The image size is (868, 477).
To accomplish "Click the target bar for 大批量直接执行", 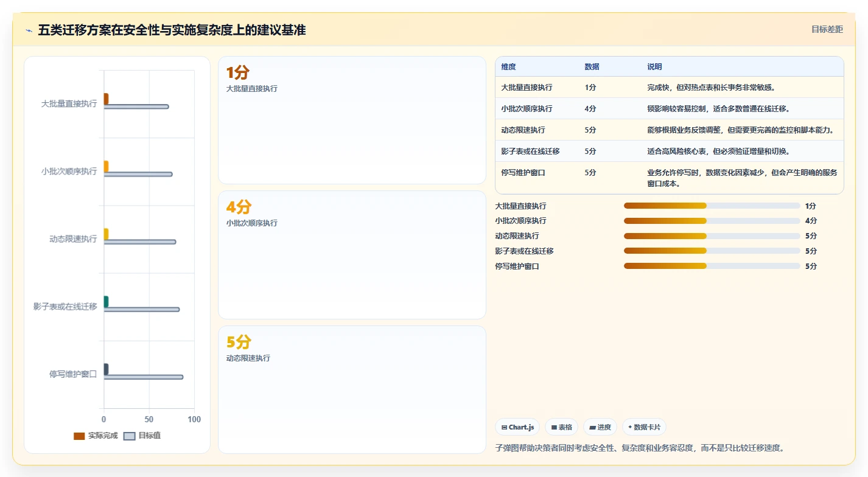I will point(136,106).
